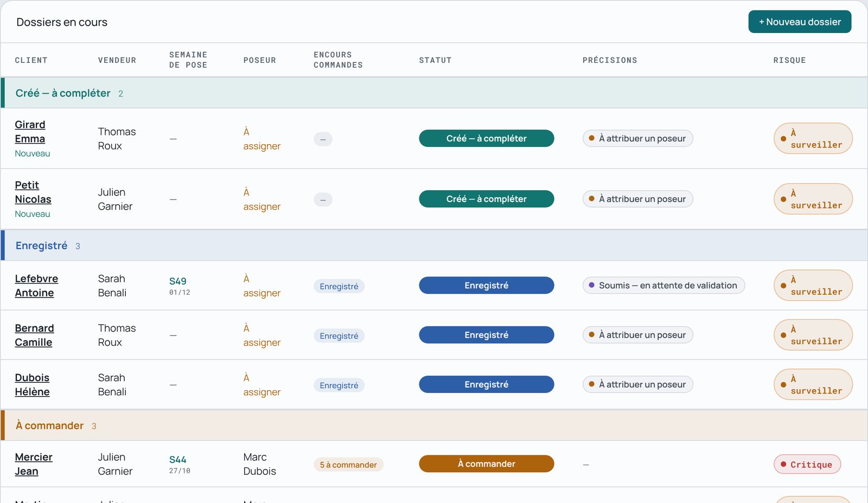Collapse the Créé — à compléter group
Image resolution: width=868 pixels, height=503 pixels.
click(434, 93)
